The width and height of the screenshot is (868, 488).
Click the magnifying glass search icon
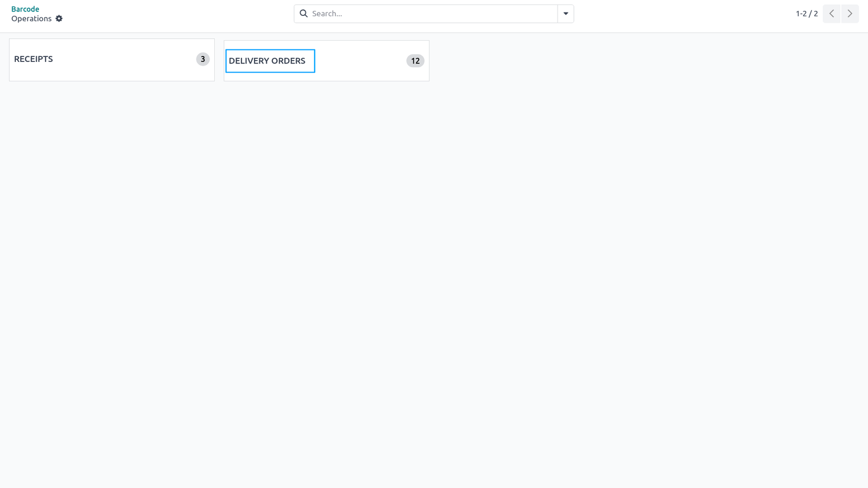[304, 14]
